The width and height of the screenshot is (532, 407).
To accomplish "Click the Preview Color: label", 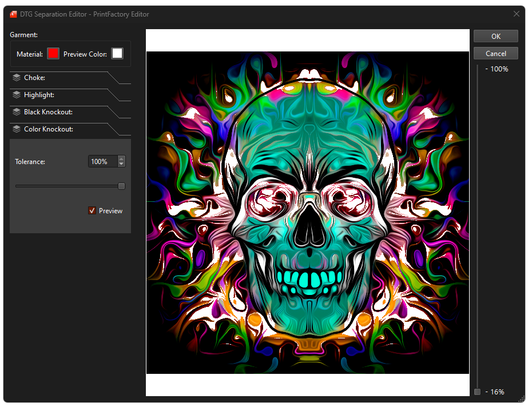I will coord(85,54).
